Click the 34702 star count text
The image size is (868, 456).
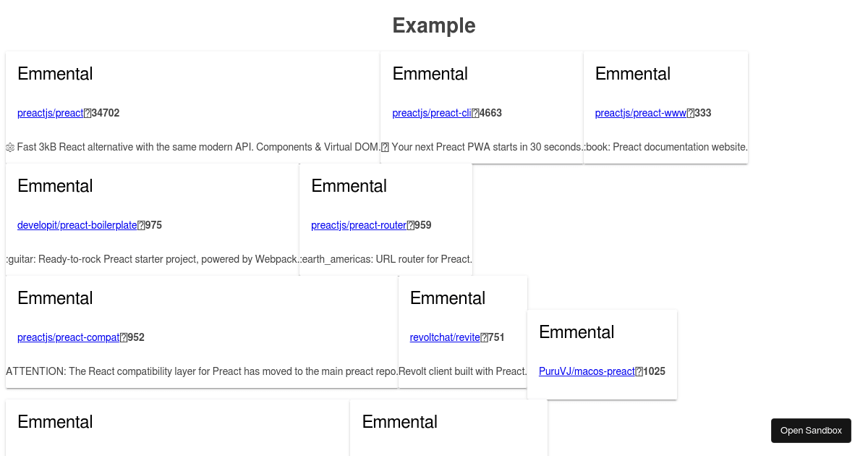(x=105, y=113)
